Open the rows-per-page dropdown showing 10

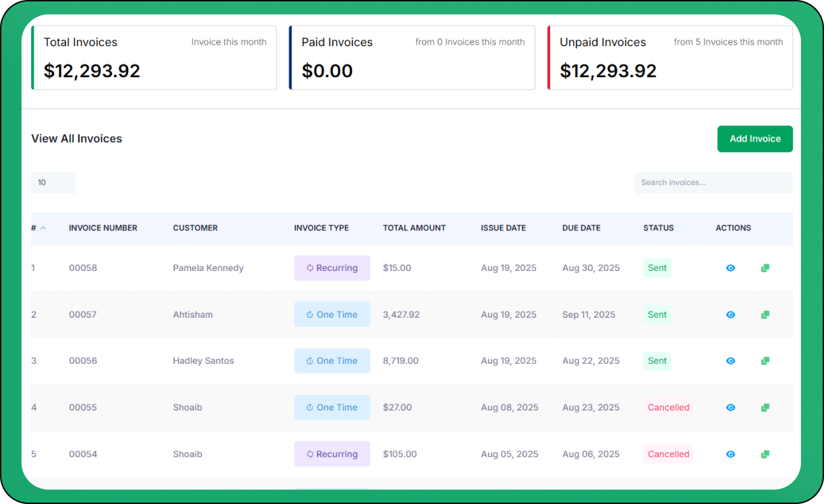tap(54, 183)
